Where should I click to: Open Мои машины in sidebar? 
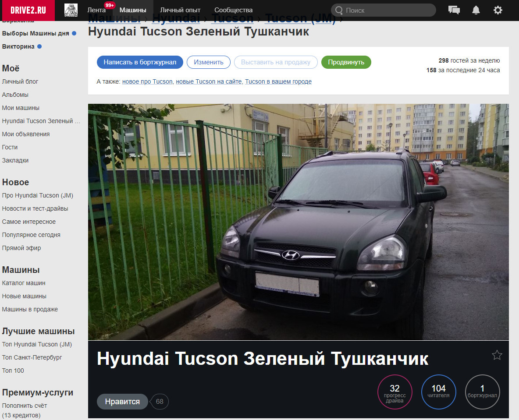pos(21,108)
